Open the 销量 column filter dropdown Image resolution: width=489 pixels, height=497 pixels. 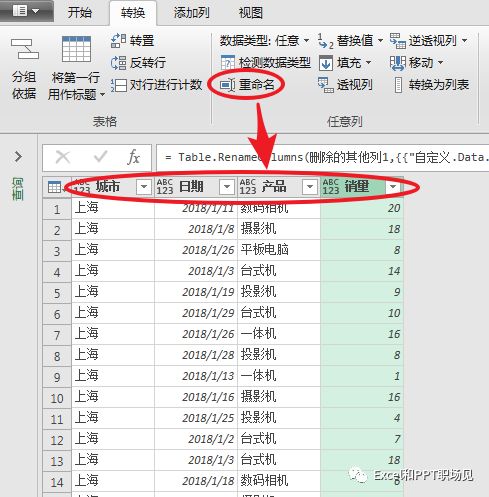[x=393, y=187]
